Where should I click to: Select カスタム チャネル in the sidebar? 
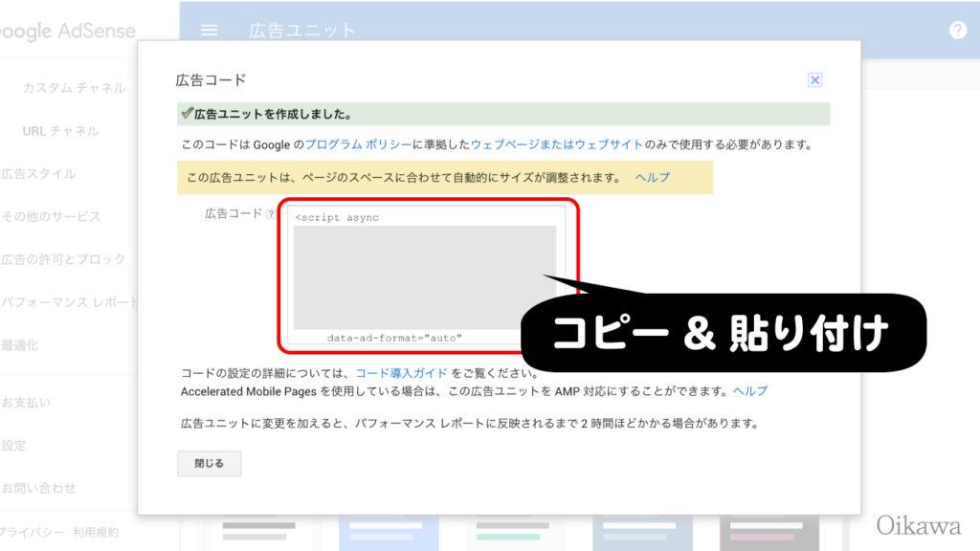coord(74,88)
